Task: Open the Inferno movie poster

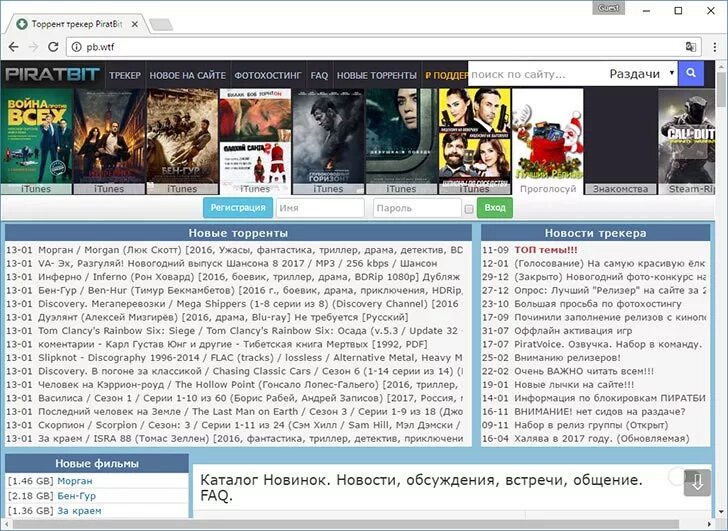Action: 109,141
